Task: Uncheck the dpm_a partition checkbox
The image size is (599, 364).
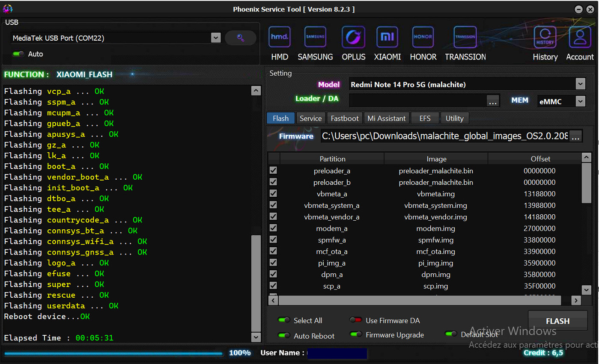Action: pos(273,274)
